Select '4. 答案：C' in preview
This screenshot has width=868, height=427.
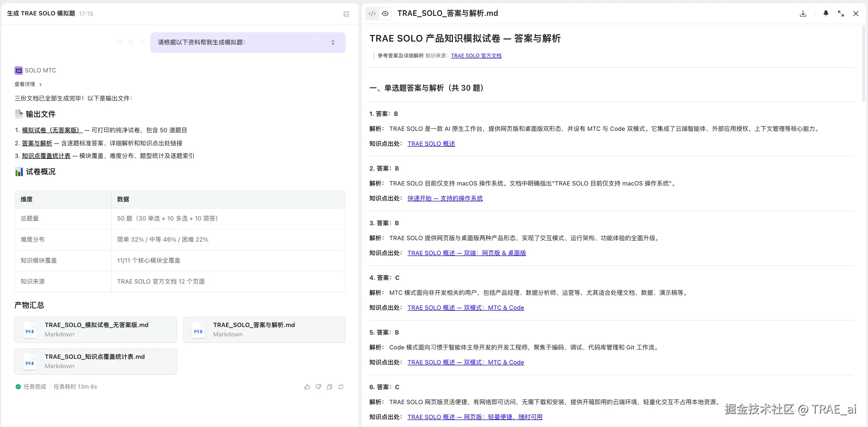(384, 278)
